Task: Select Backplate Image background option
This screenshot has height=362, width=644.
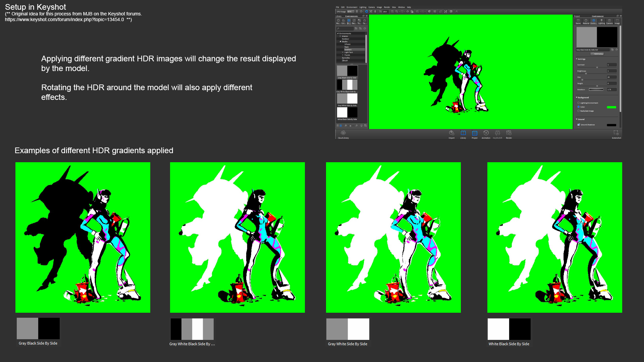Action: click(579, 111)
